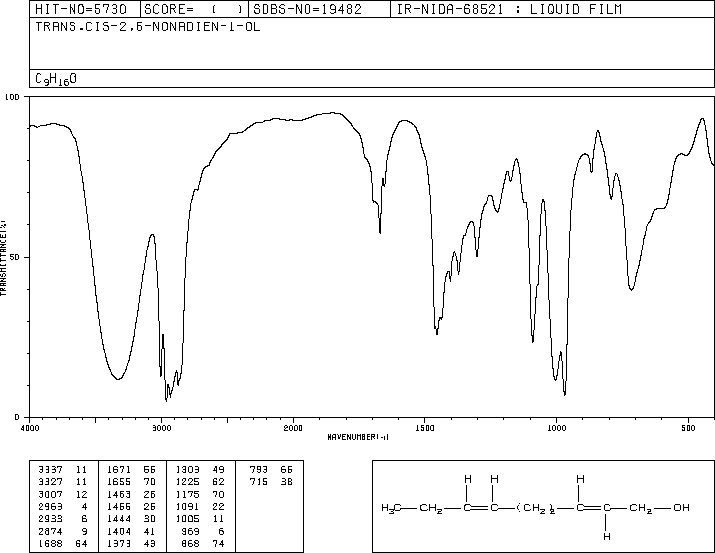Click the 1500 wavenumber axis label

point(425,428)
